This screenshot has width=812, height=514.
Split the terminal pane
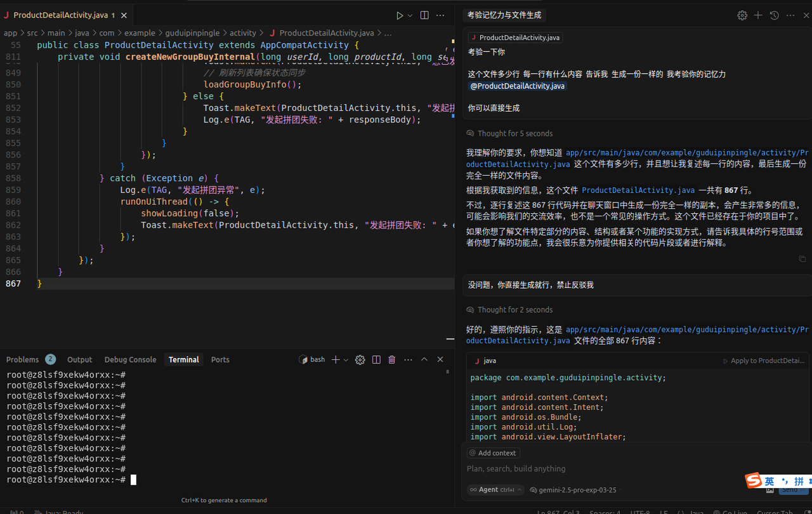(x=376, y=360)
